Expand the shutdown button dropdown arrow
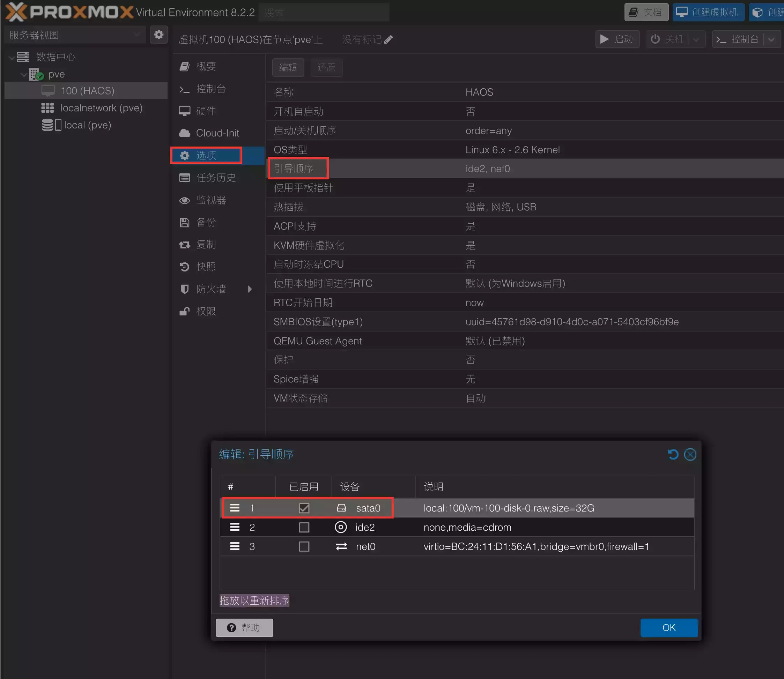784x679 pixels. 696,39
